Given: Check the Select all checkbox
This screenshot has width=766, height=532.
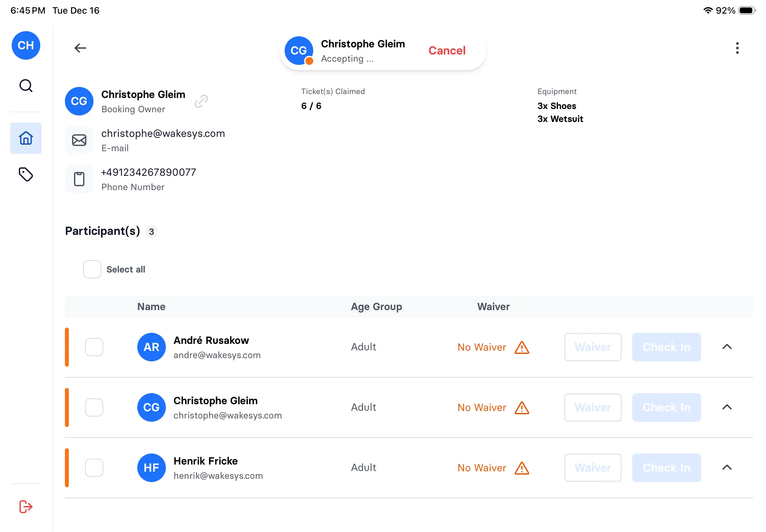Looking at the screenshot, I should coord(92,269).
